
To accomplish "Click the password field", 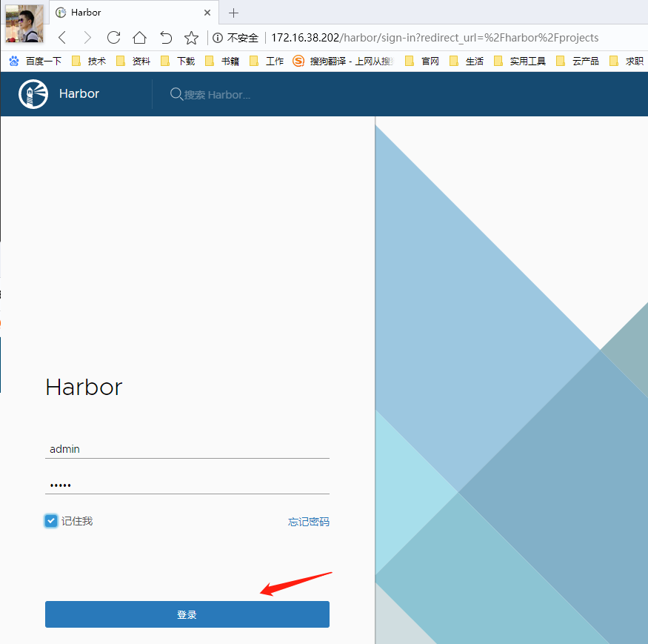I will click(187, 485).
